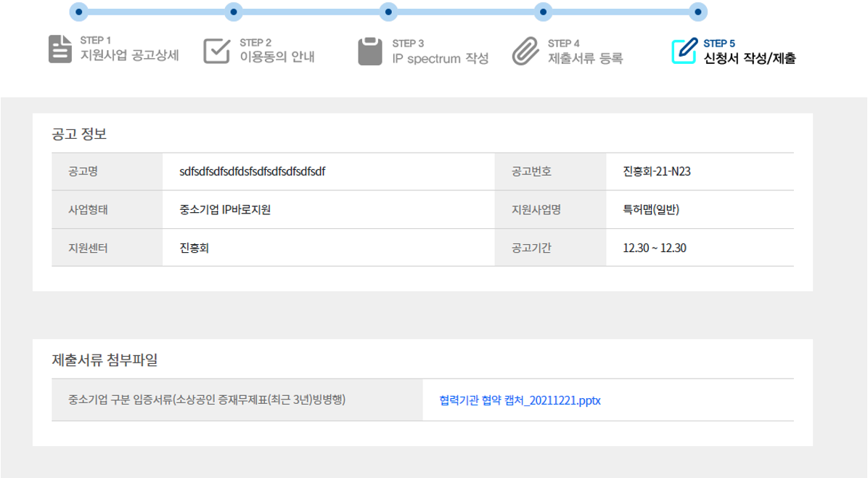The height and width of the screenshot is (478, 868).
Task: Click the document icon for Step 1
Action: [x=57, y=49]
